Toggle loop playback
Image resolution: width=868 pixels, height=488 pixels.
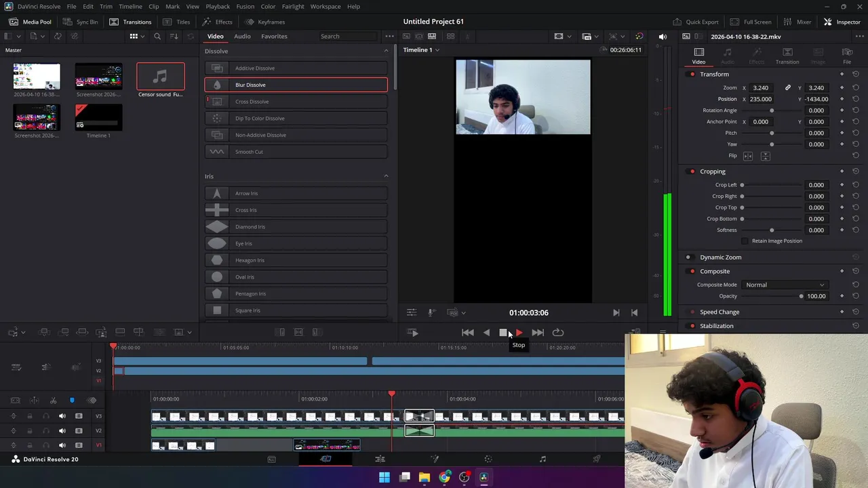click(558, 333)
